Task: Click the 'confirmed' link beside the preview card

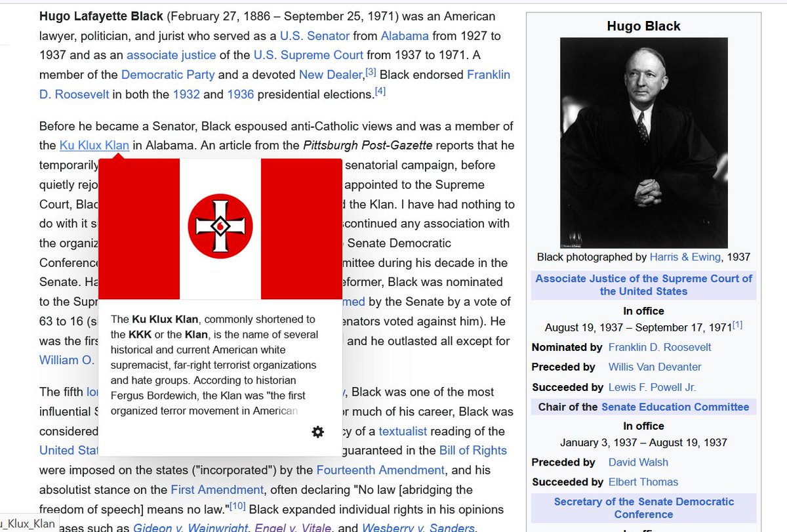Action: coord(355,302)
